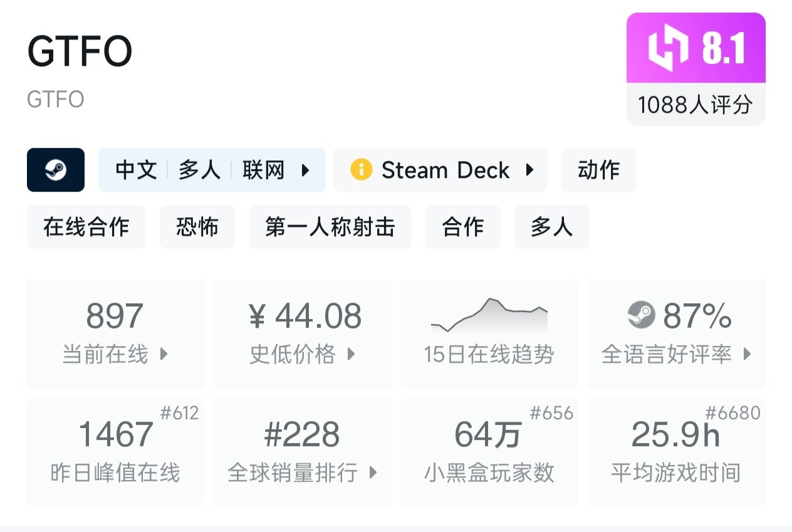Click the Steam platform icon badge
This screenshot has height=532, width=792.
[x=56, y=170]
